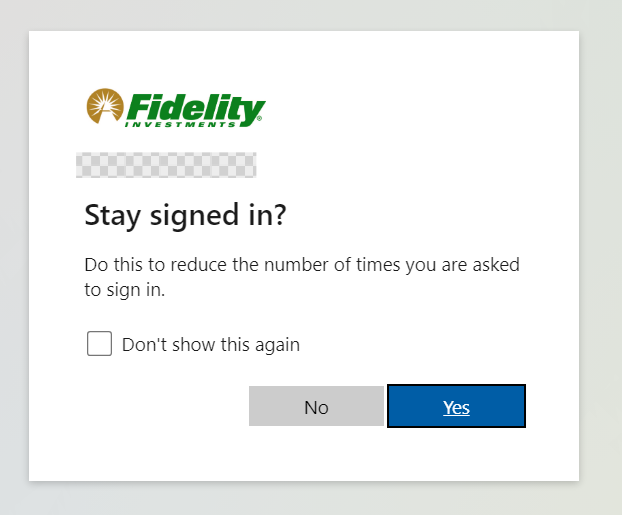Choose No to decline staying signed in
The image size is (622, 515).
click(316, 406)
